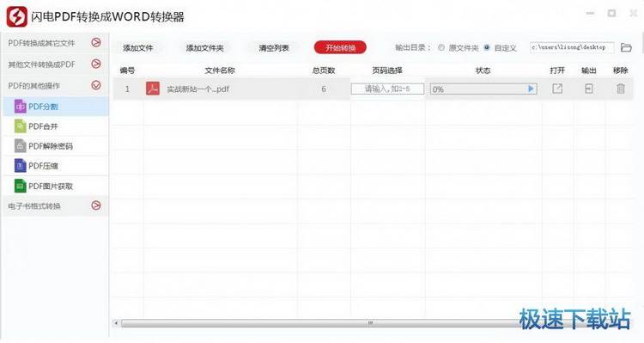Click the 页码选择 input field

387,89
